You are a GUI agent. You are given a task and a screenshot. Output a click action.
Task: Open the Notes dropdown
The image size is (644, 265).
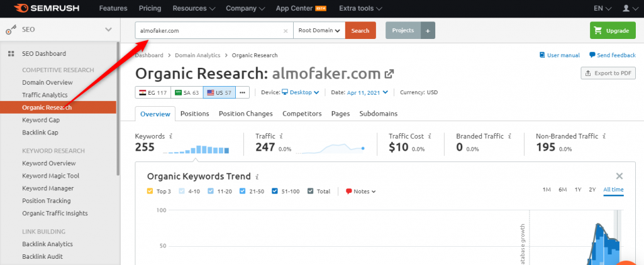(x=360, y=191)
